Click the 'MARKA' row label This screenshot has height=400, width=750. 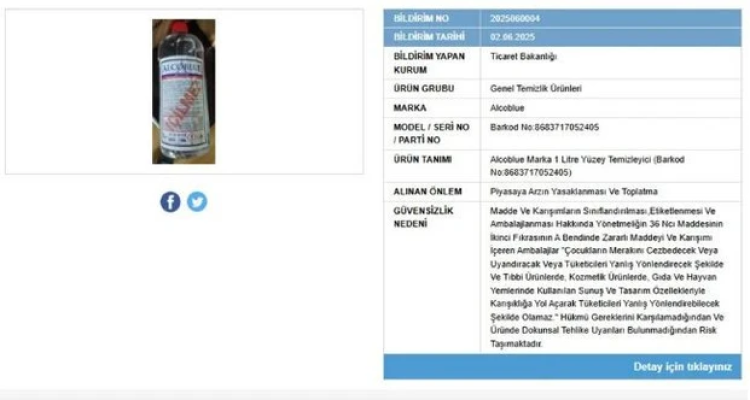(x=409, y=108)
